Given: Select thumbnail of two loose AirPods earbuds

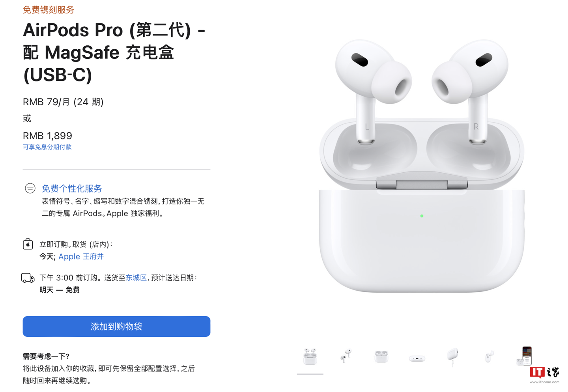Looking at the screenshot, I should [x=346, y=356].
